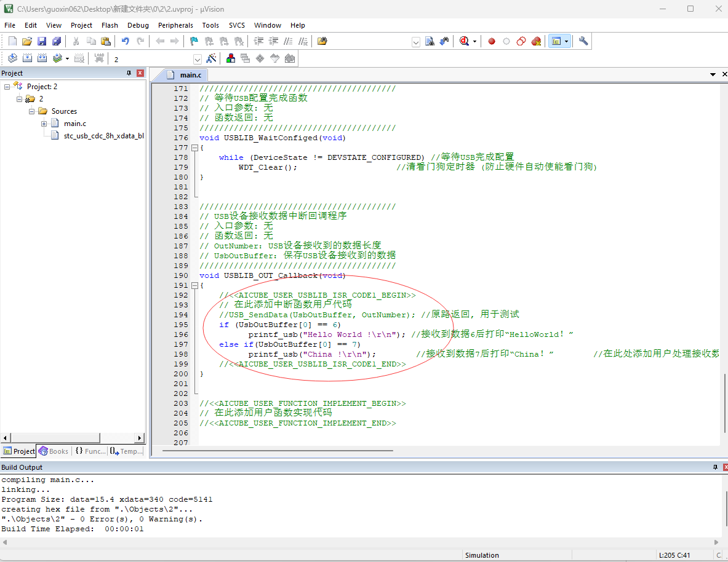Unindent the selected lines

(x=273, y=41)
